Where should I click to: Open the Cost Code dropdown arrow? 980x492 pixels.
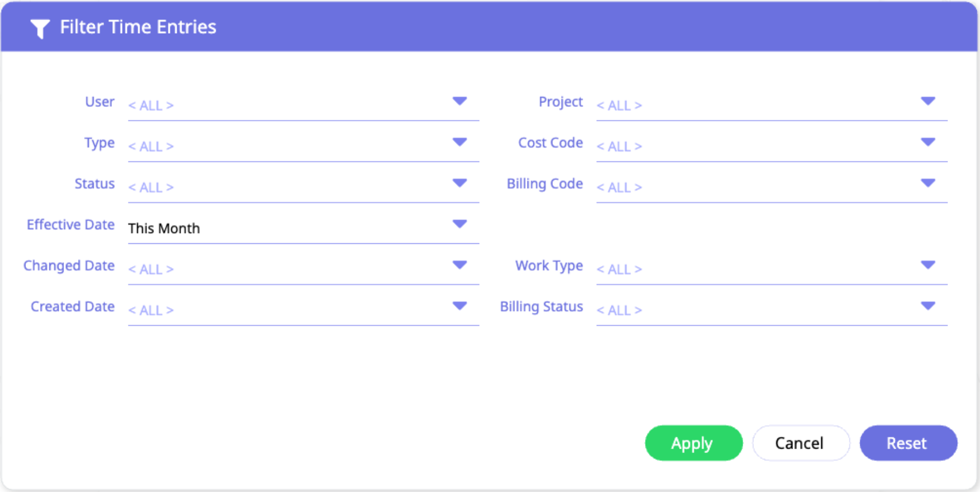coord(928,142)
